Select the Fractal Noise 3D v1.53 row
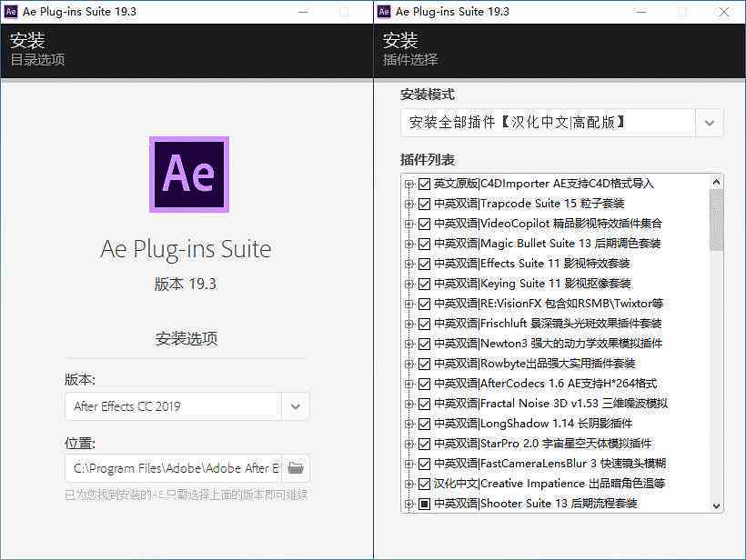This screenshot has height=560, width=746. (x=550, y=404)
